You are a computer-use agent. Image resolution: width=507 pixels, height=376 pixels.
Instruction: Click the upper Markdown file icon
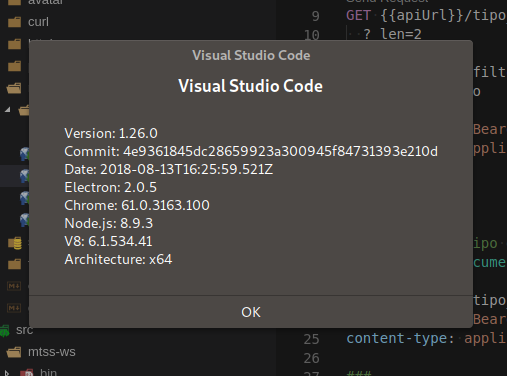[x=14, y=286]
